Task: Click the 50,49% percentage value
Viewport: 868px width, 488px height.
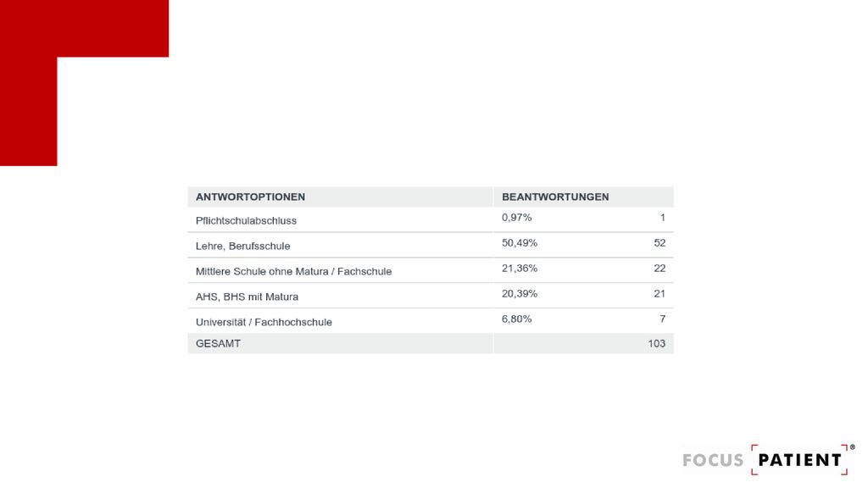Action: pos(520,243)
